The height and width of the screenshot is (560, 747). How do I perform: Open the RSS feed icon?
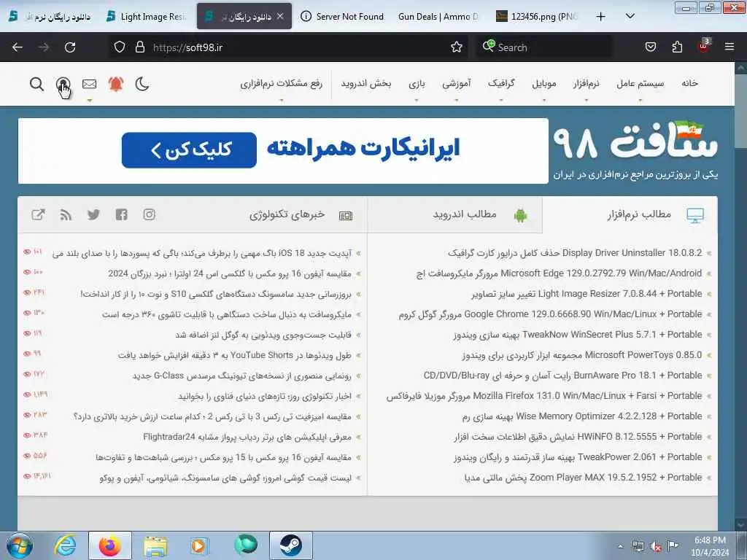coord(66,215)
